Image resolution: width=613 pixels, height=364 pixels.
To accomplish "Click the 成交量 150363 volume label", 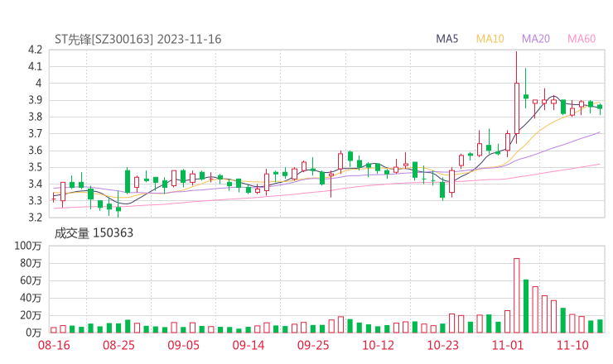I will 94,233.
